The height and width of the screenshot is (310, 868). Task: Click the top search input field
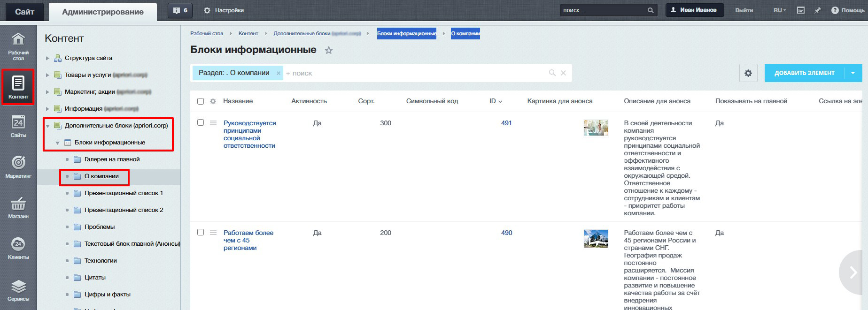pyautogui.click(x=603, y=10)
